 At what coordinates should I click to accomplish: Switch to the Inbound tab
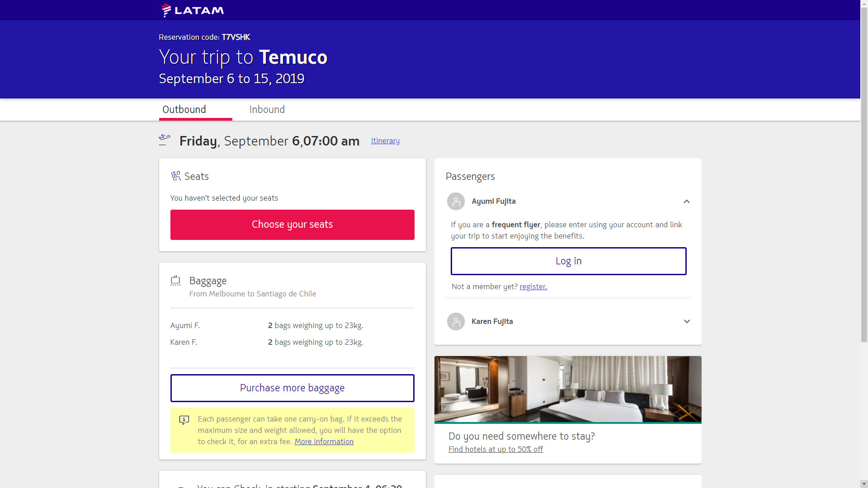click(x=267, y=110)
